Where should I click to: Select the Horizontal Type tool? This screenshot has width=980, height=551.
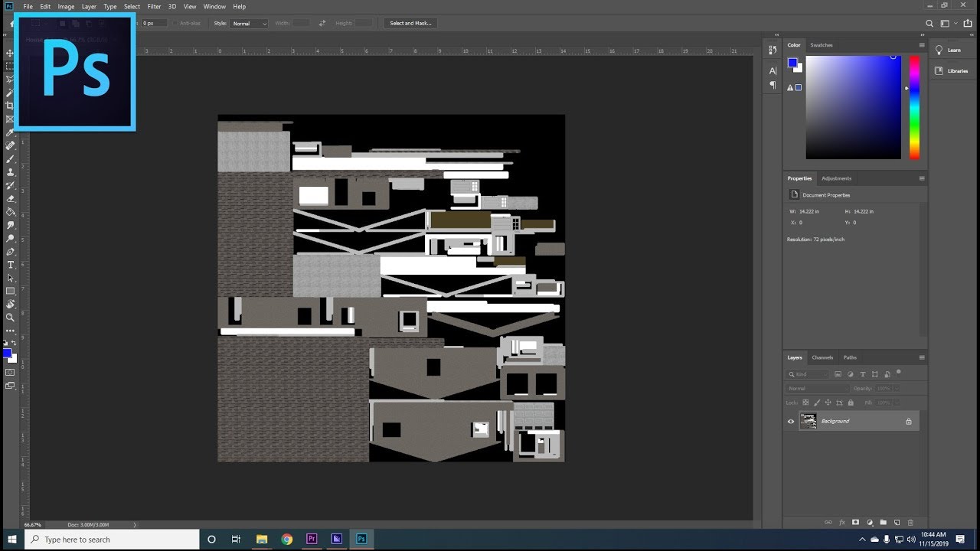(x=10, y=265)
